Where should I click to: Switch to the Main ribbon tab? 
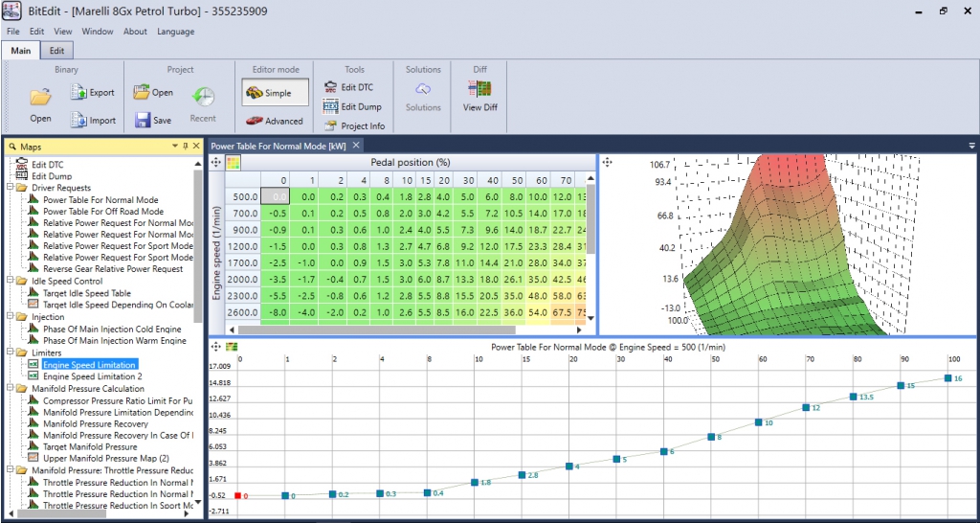pyautogui.click(x=21, y=51)
